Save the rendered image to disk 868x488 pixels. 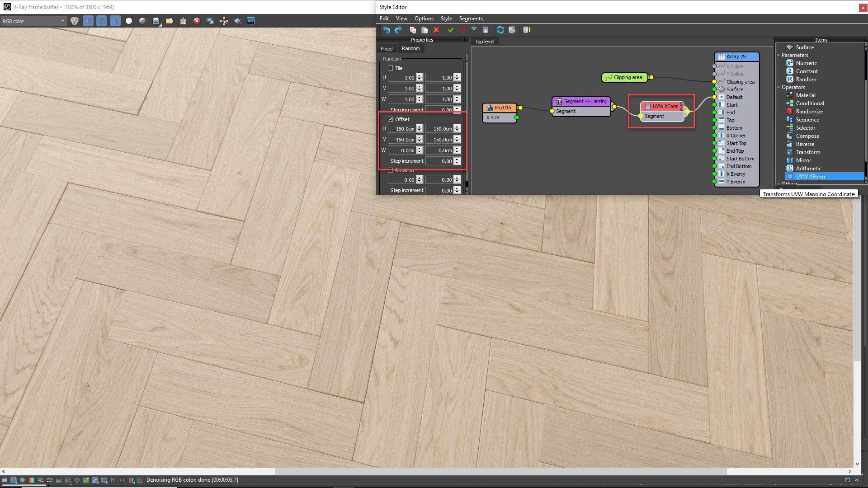155,21
